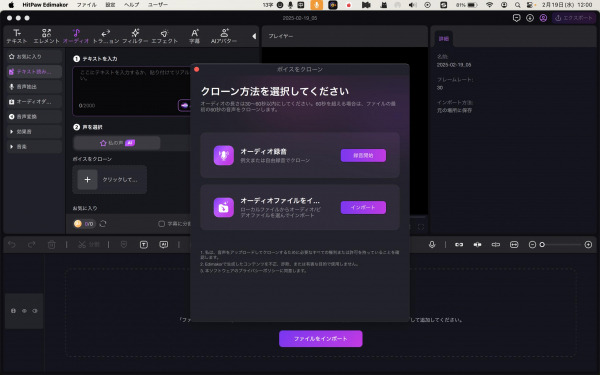Click the user account icon at top right

543,18
